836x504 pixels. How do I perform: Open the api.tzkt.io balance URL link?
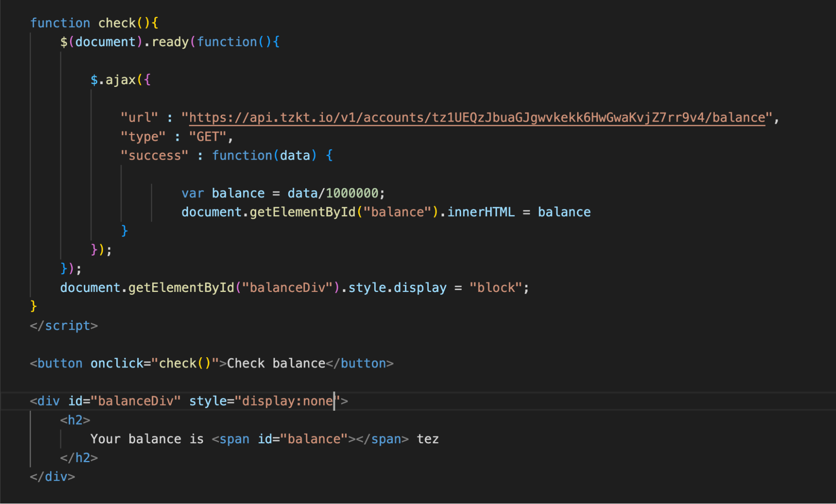(477, 118)
